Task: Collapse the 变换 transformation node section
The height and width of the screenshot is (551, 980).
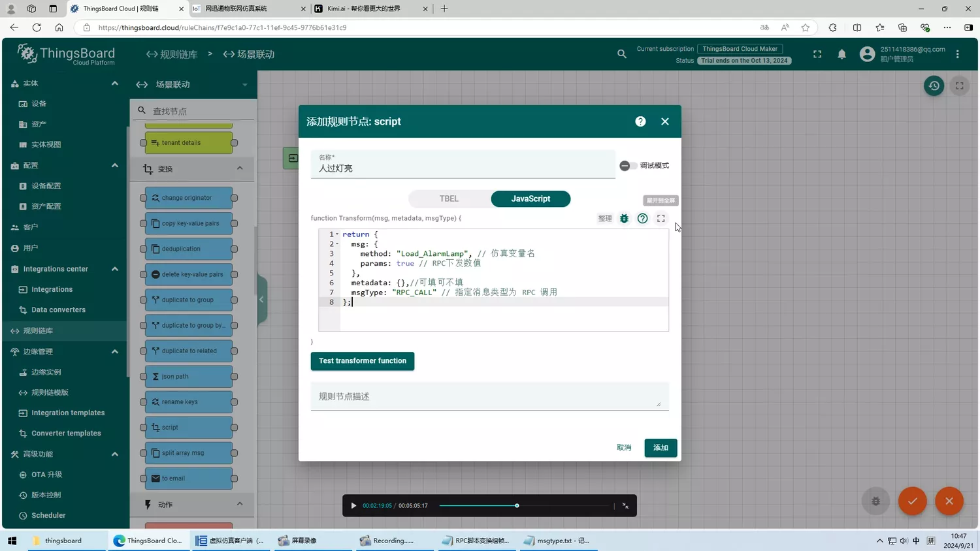Action: 240,168
